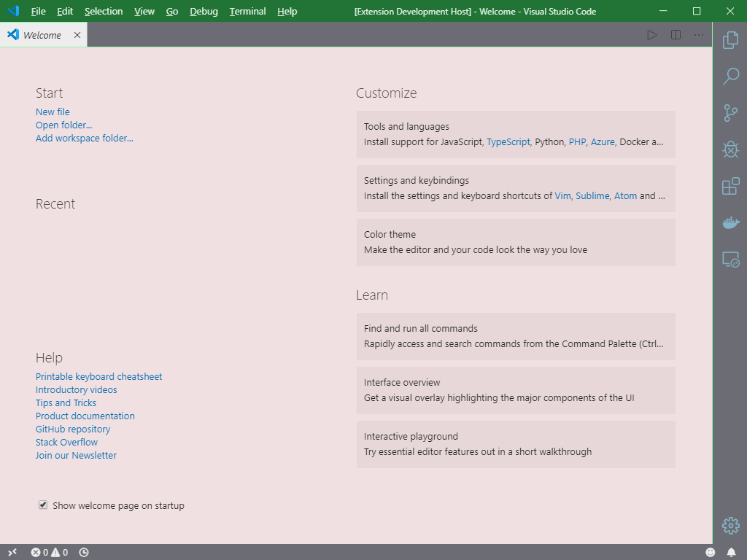
Task: Click the Sublime keybindings link
Action: [x=592, y=195]
